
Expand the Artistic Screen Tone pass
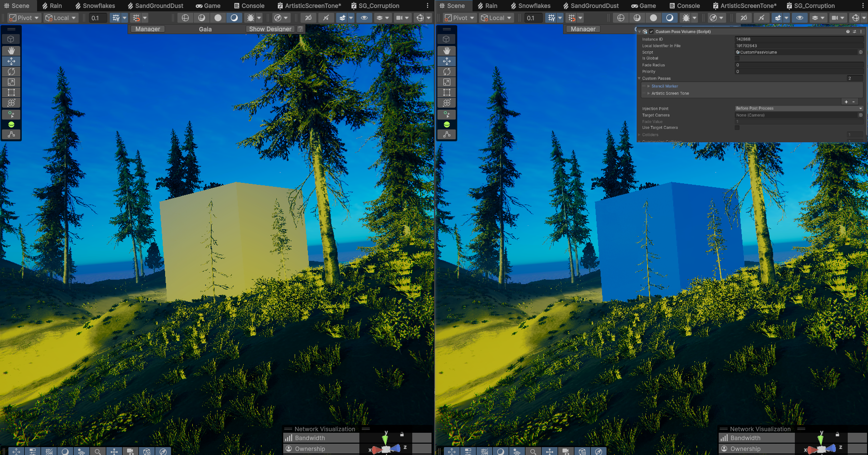648,93
